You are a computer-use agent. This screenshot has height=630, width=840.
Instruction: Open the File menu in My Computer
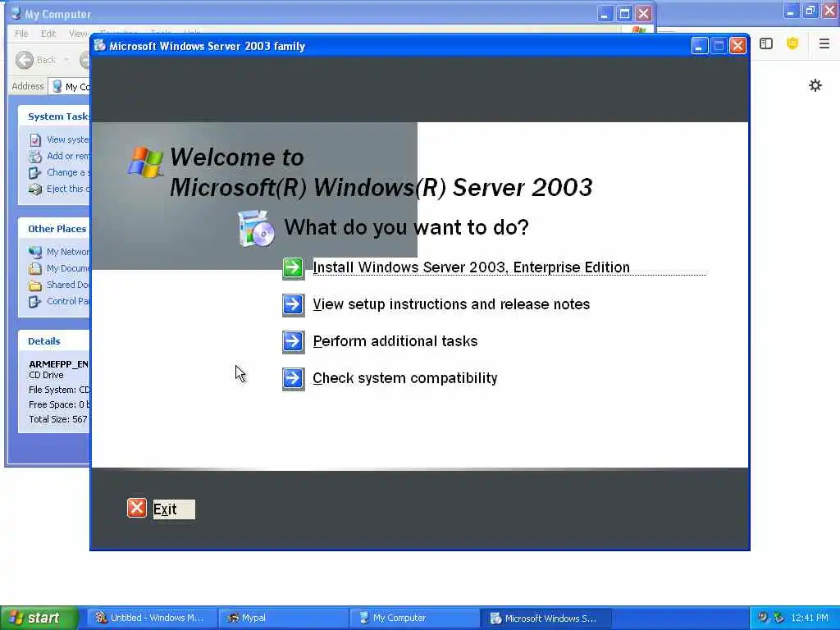(21, 34)
